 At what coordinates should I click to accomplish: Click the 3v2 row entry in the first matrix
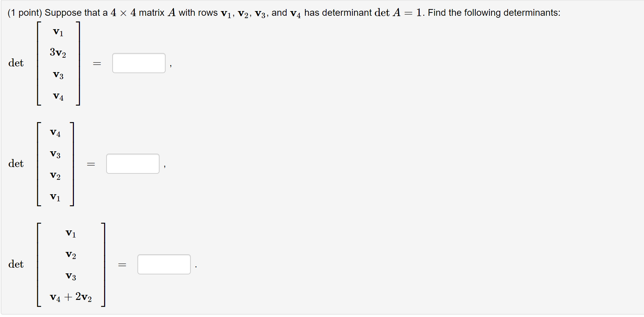click(x=58, y=53)
